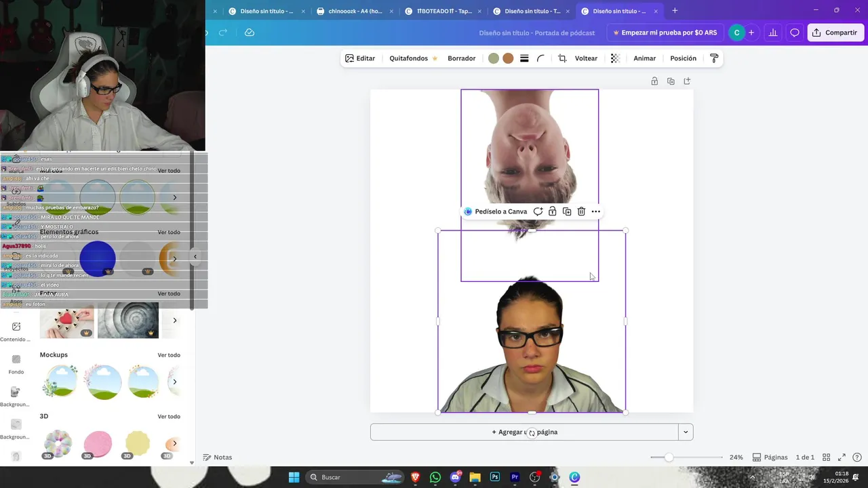This screenshot has width=868, height=488.
Task: Select the heart hands photo thumbnail
Action: tap(67, 321)
